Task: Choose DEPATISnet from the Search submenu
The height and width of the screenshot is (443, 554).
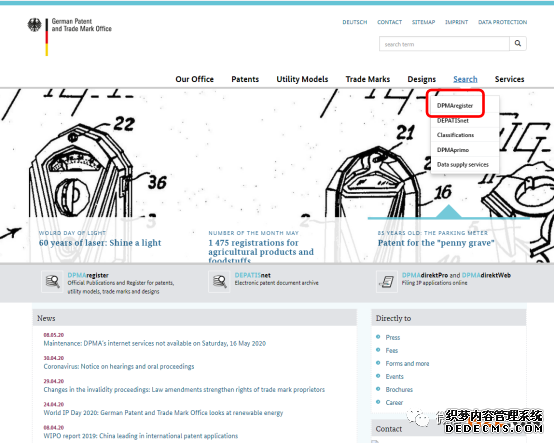Action: [453, 120]
